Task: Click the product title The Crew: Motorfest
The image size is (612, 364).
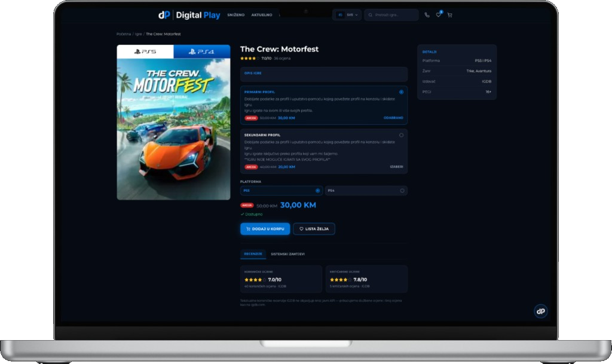Action: tap(280, 49)
